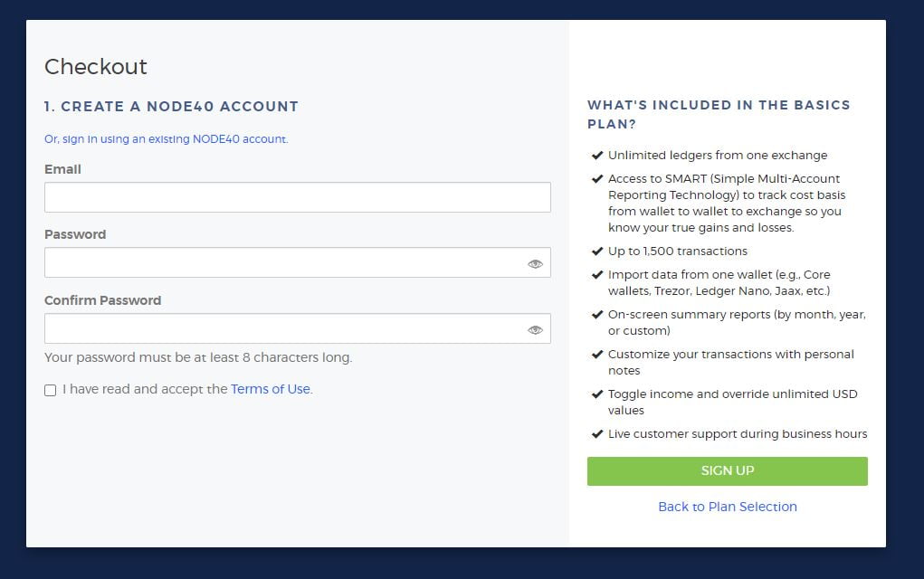Accept the Terms of Use checkbox
924x579 pixels.
coord(50,390)
